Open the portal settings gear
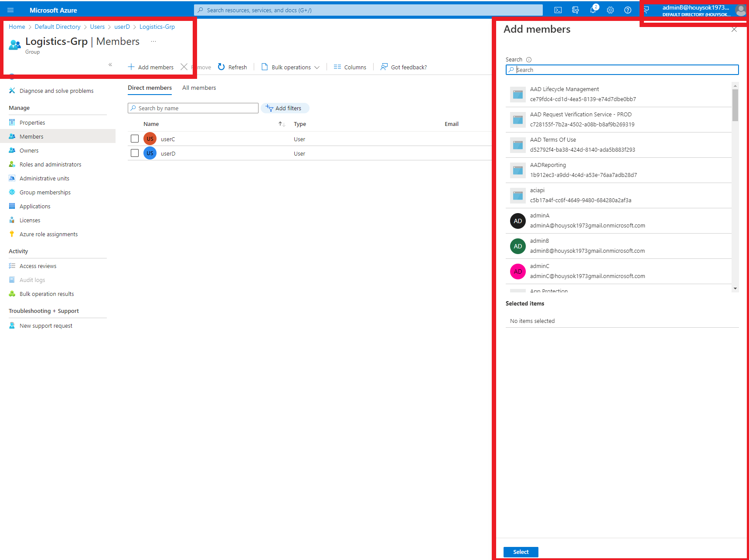 coord(610,10)
